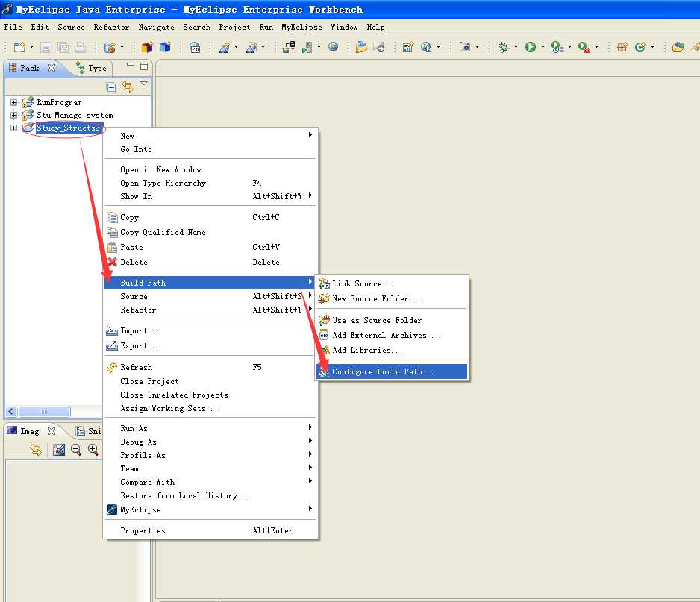This screenshot has height=602, width=700.
Task: Zoom in using the Image view magnifier
Action: (93, 449)
